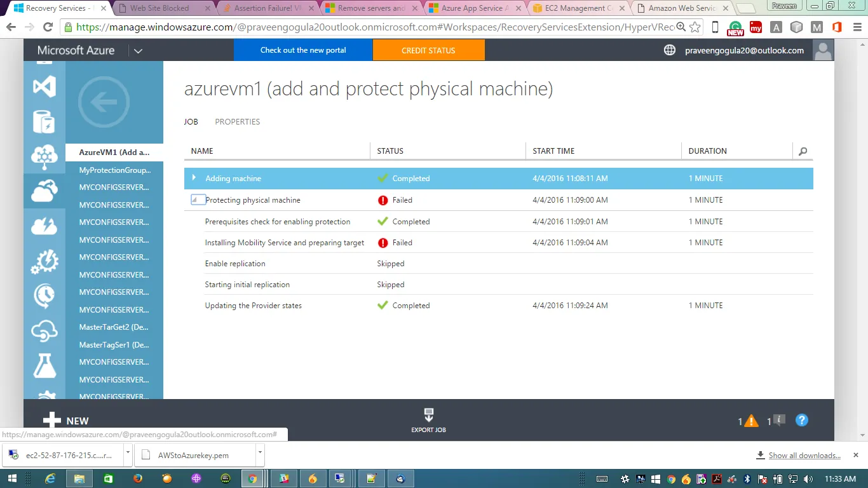Viewport: 868px width, 488px height.
Task: Click the Office extension icon
Action: pos(836,27)
